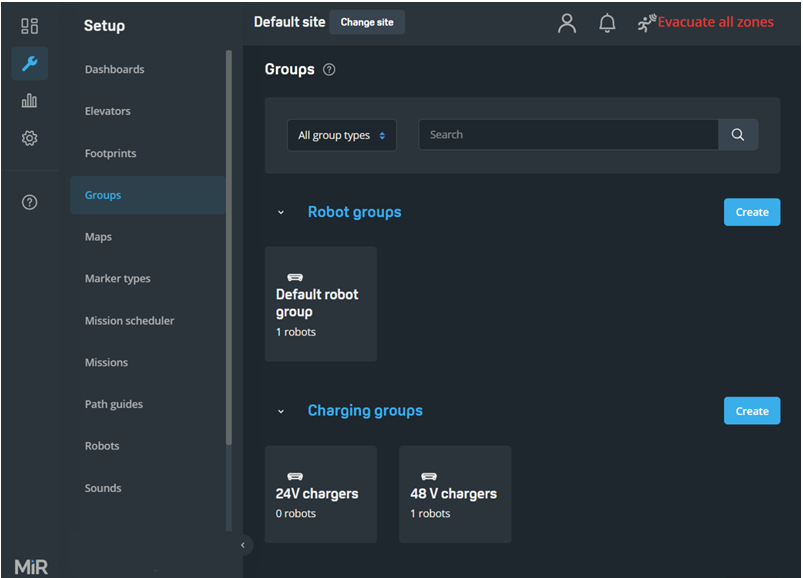Open the All group types dropdown

click(x=341, y=136)
